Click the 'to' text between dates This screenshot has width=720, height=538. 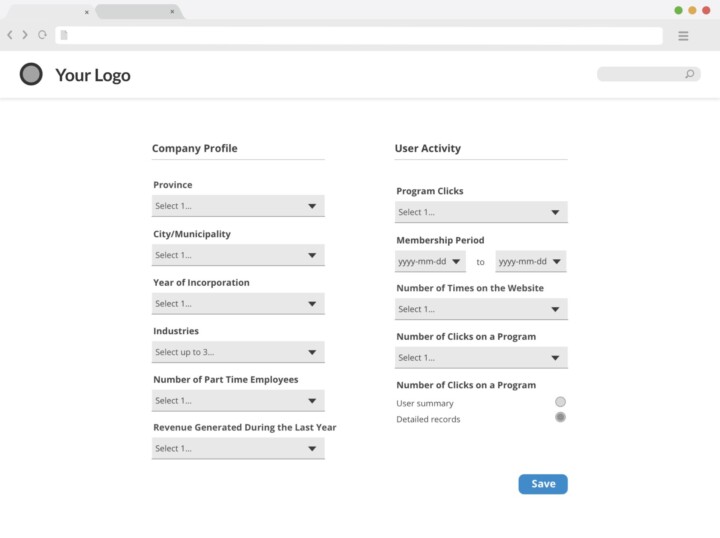click(x=480, y=262)
